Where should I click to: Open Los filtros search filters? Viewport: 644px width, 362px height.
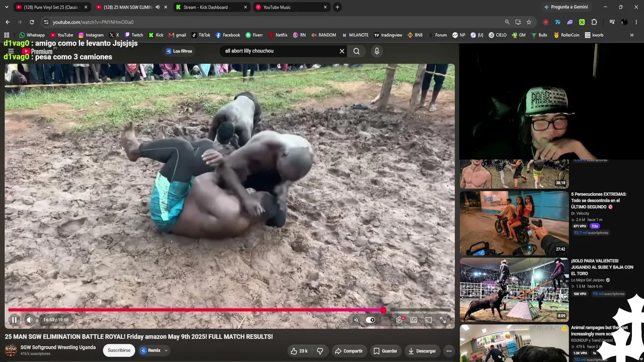tap(179, 51)
